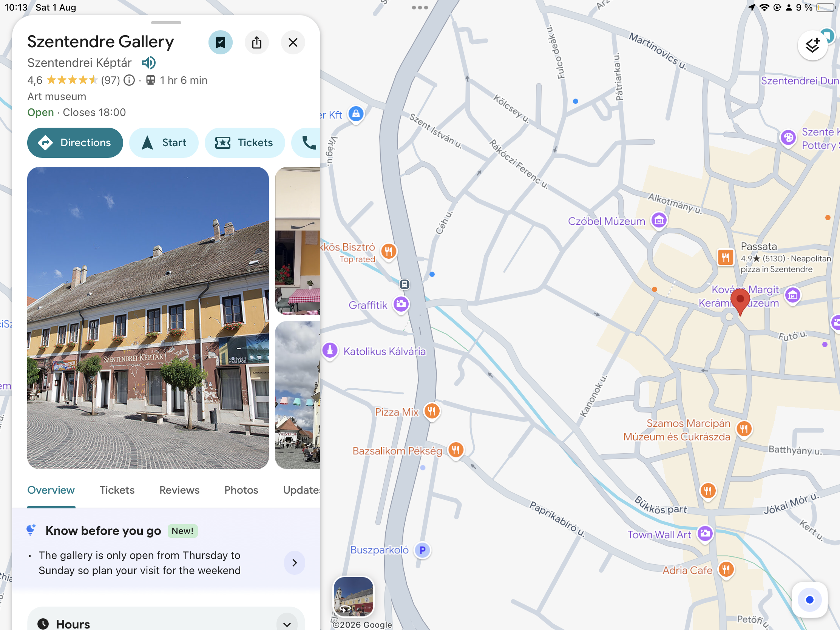Open restaurant marker near Bükkös part
840x630 pixels.
click(708, 491)
